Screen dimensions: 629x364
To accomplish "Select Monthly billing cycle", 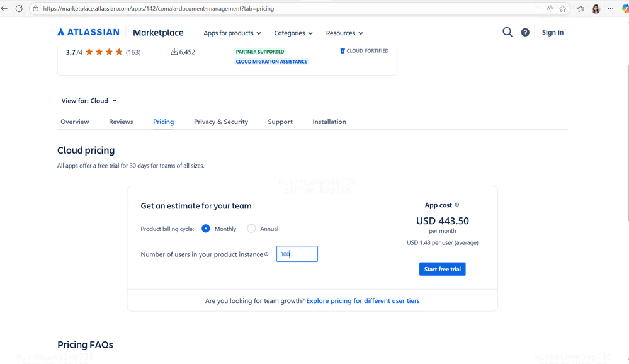I will 206,229.
